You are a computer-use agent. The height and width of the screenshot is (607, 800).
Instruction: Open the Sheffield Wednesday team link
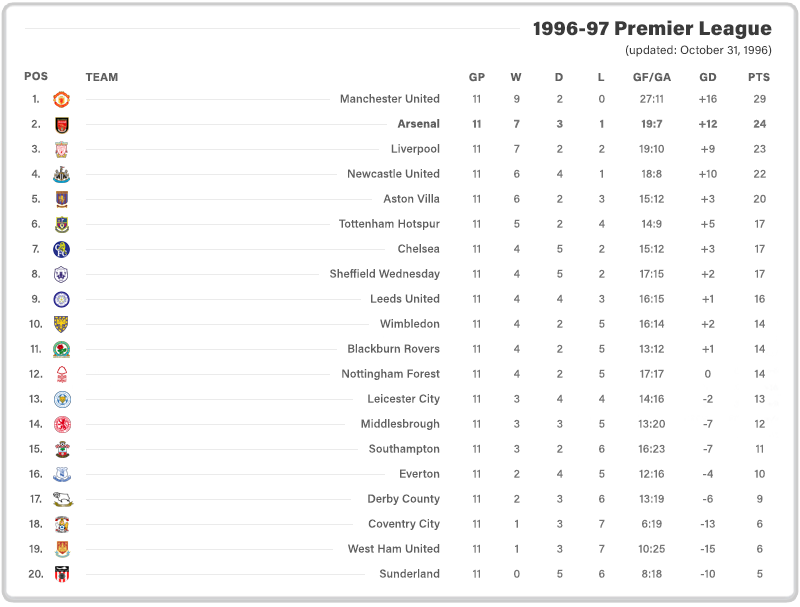click(x=385, y=274)
